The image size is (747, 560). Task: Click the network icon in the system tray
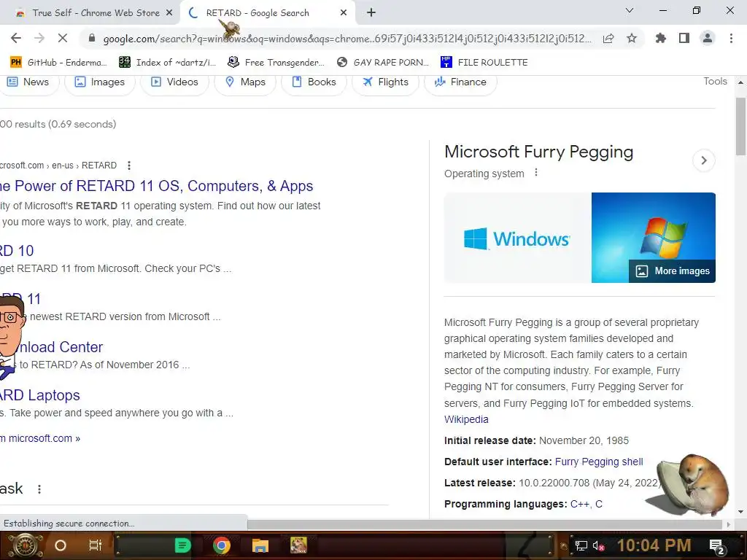point(581,545)
